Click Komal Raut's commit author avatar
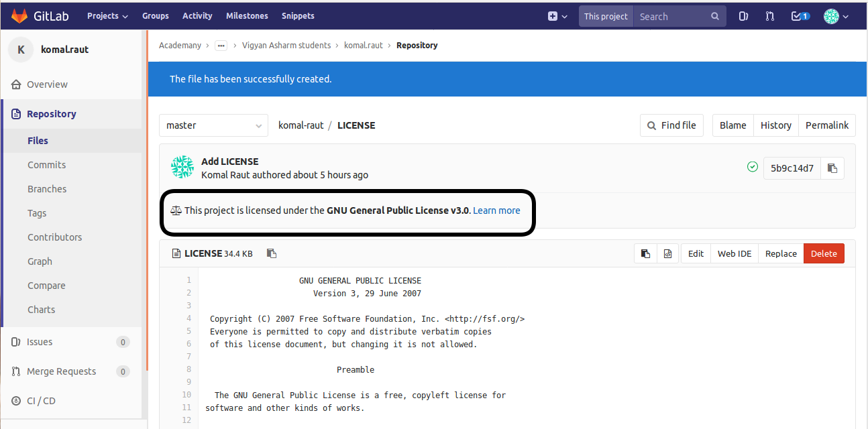The image size is (868, 429). 182,168
